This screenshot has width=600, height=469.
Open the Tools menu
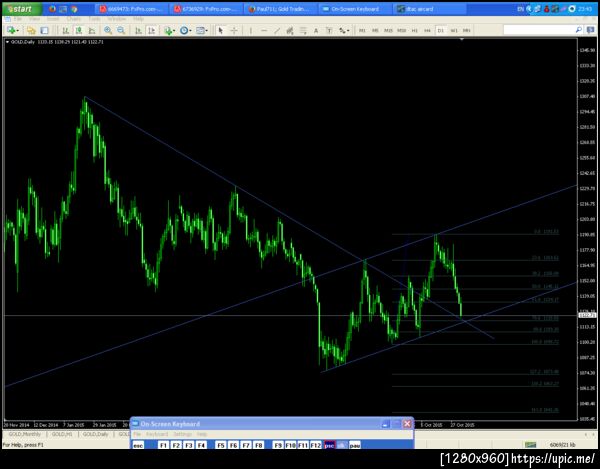click(x=94, y=19)
